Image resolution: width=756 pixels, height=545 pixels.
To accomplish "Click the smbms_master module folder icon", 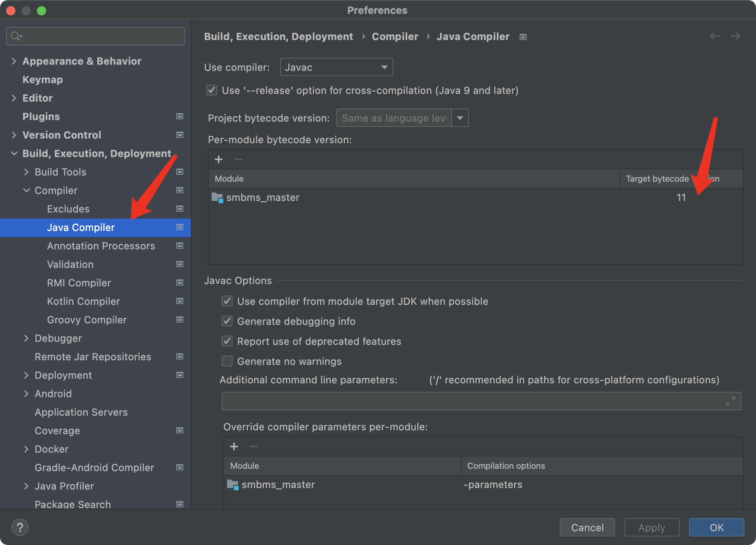I will 217,197.
